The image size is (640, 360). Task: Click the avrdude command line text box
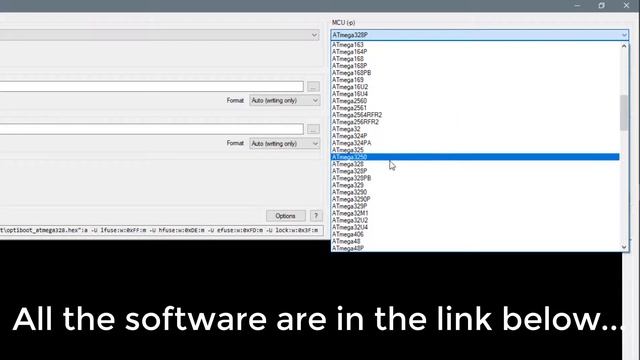click(162, 231)
